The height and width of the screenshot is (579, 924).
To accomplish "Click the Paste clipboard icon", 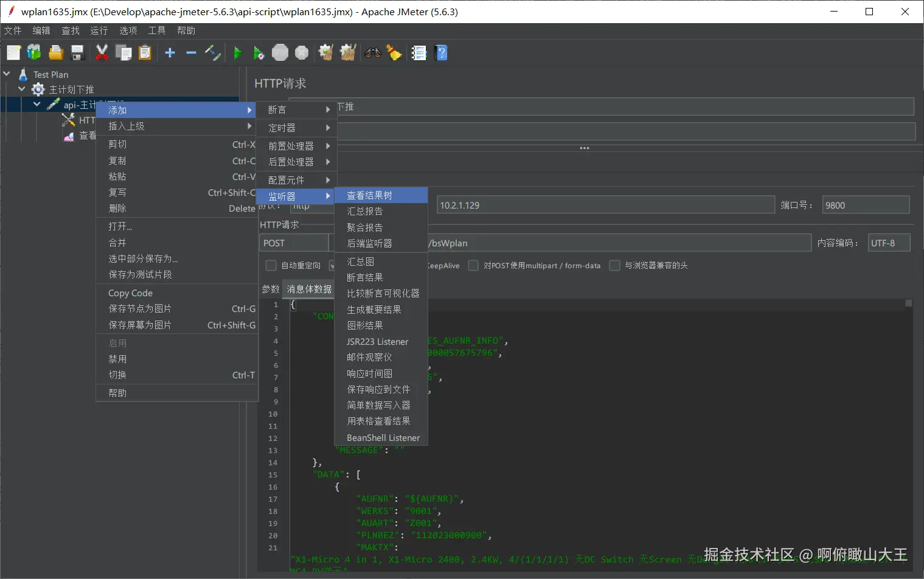I will pyautogui.click(x=145, y=53).
